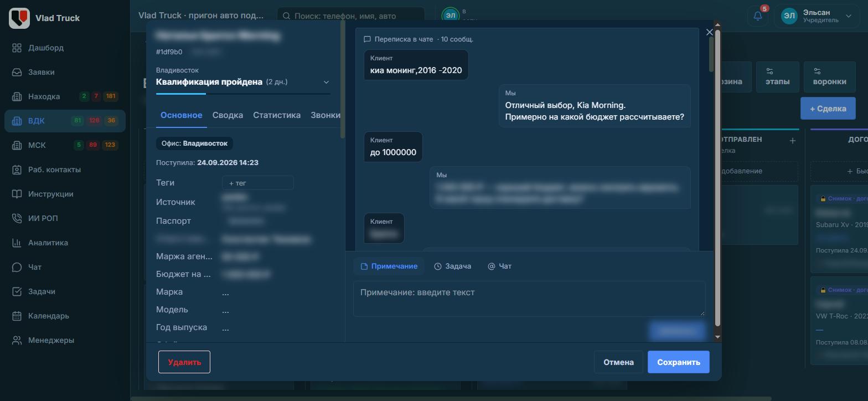The height and width of the screenshot is (401, 868).
Task: Open Аналитика charts section
Action: [x=65, y=243]
